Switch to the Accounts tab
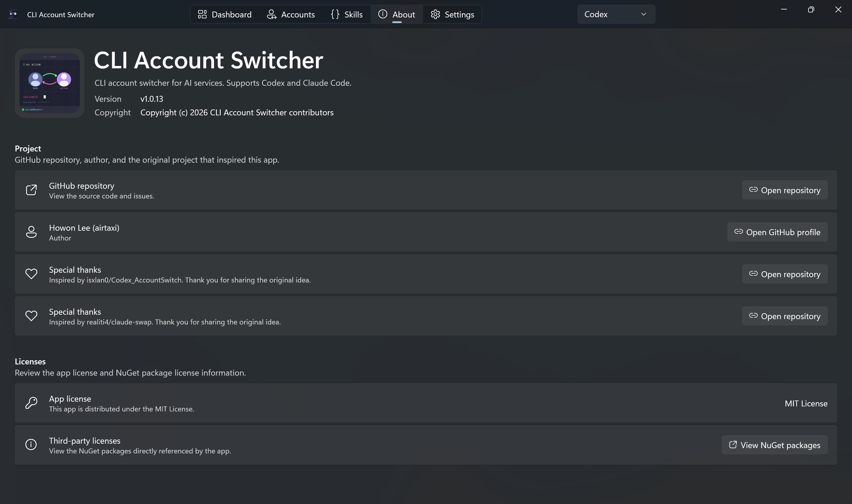The width and height of the screenshot is (852, 504). pyautogui.click(x=291, y=14)
